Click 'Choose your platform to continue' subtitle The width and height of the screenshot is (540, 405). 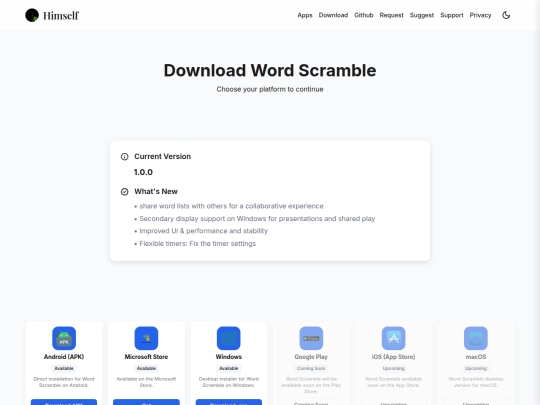coord(270,89)
